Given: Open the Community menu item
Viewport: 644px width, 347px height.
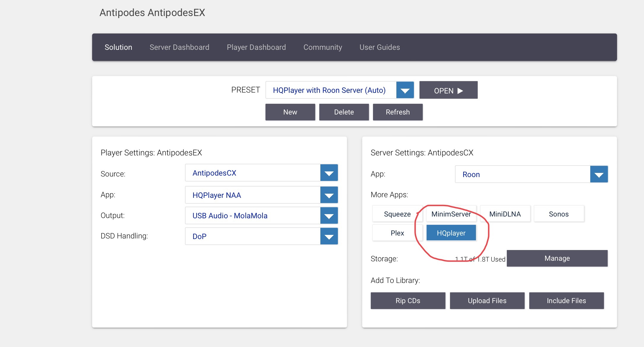Looking at the screenshot, I should 323,47.
